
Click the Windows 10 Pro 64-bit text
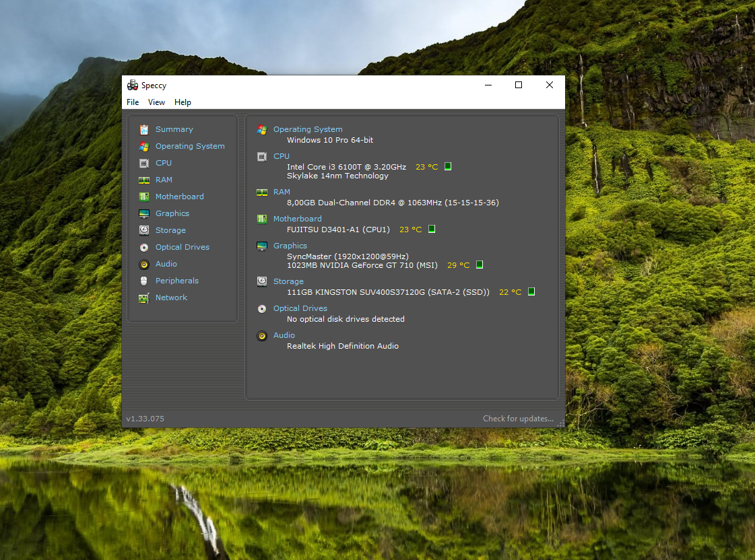point(330,140)
